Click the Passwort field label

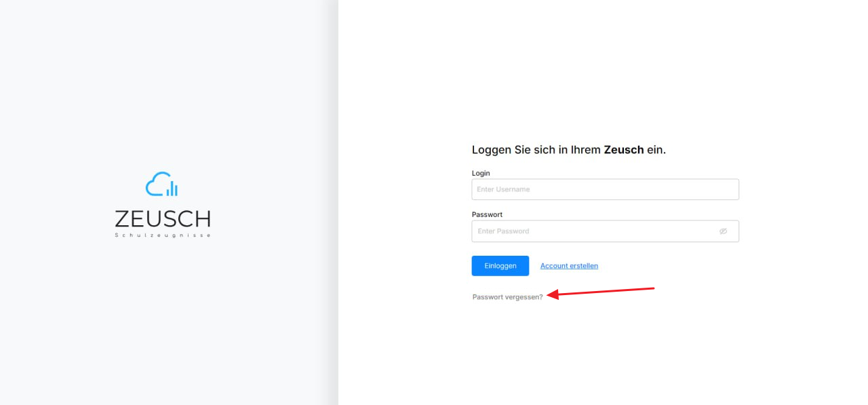[487, 214]
